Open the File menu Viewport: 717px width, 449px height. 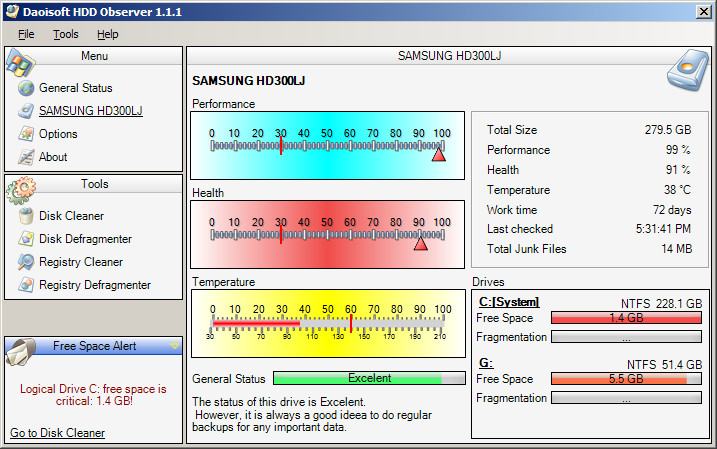pyautogui.click(x=26, y=34)
